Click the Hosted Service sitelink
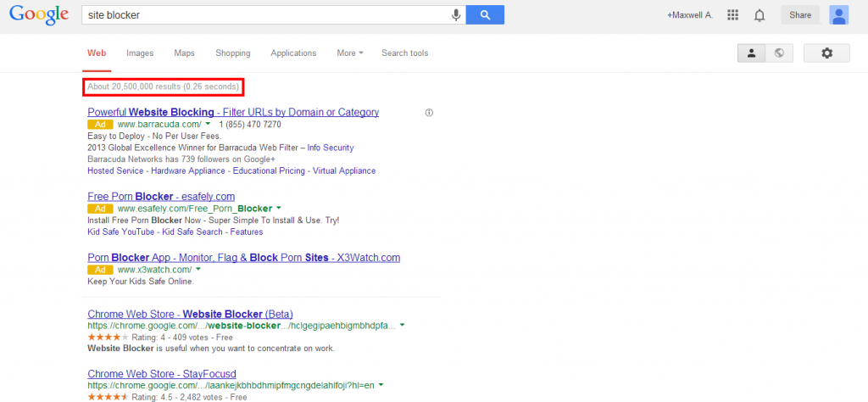This screenshot has height=402, width=868. tap(116, 171)
